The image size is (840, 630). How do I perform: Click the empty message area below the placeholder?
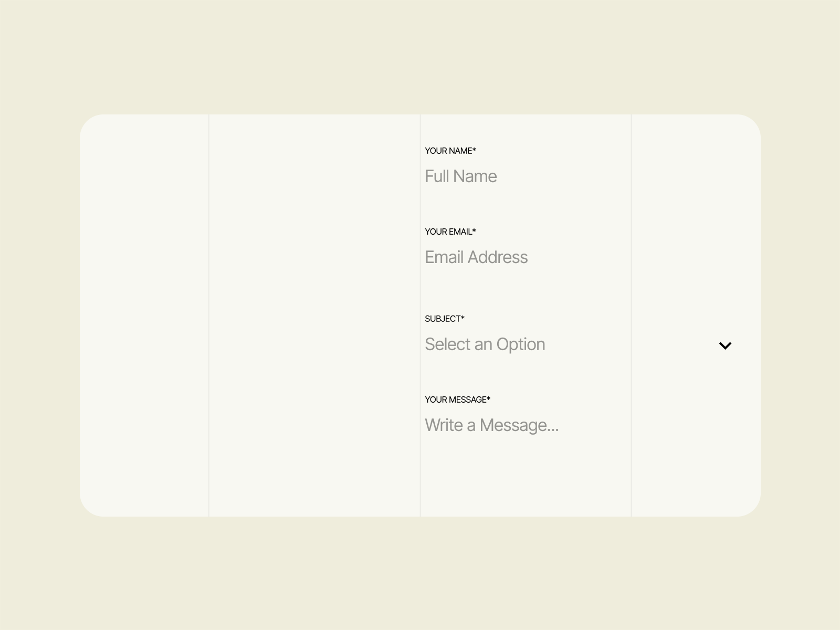pos(525,472)
